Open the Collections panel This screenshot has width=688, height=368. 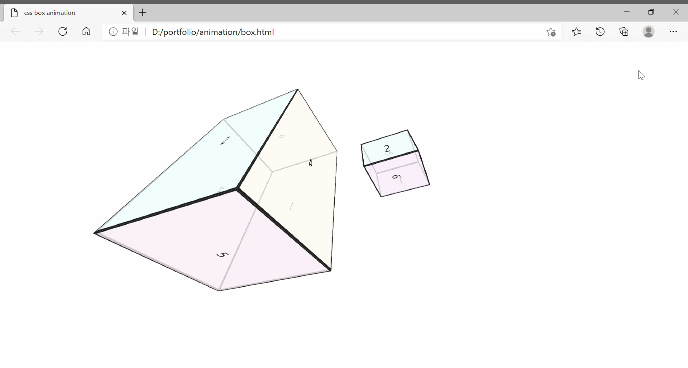(624, 32)
